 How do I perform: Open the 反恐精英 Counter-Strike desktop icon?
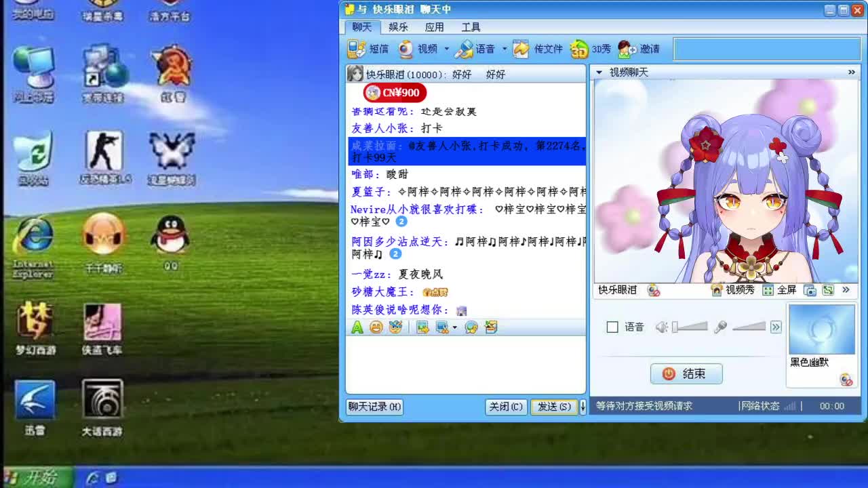point(104,157)
